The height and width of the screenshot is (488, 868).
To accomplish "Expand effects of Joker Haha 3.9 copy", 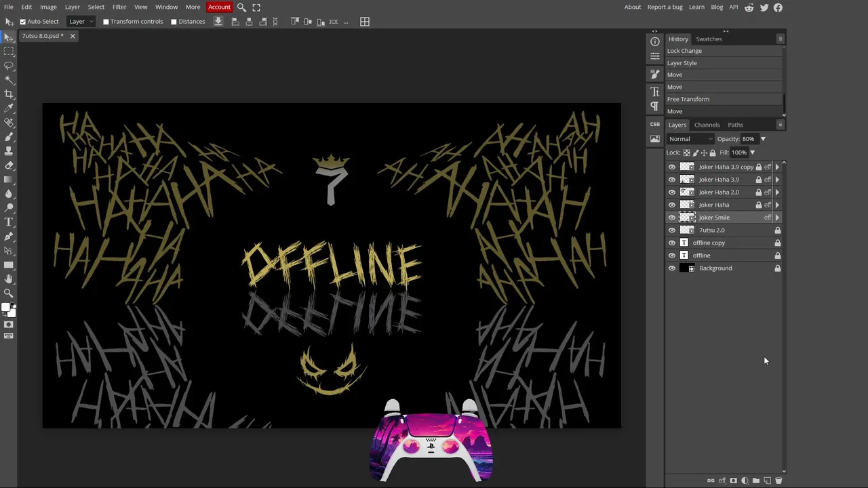I will pyautogui.click(x=777, y=167).
